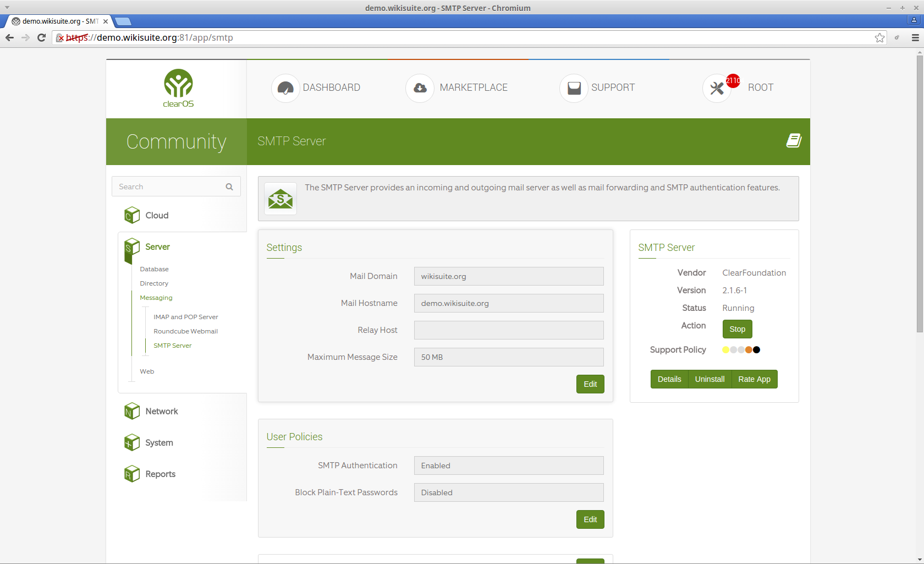This screenshot has width=924, height=564.
Task: Expand the Reports category
Action: [x=160, y=474]
